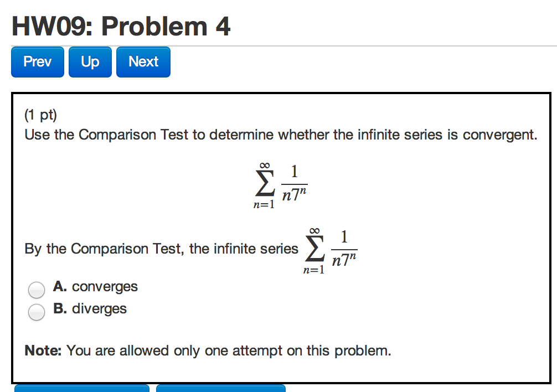Click the Next navigation button
This screenshot has width=557, height=392.
coord(143,61)
